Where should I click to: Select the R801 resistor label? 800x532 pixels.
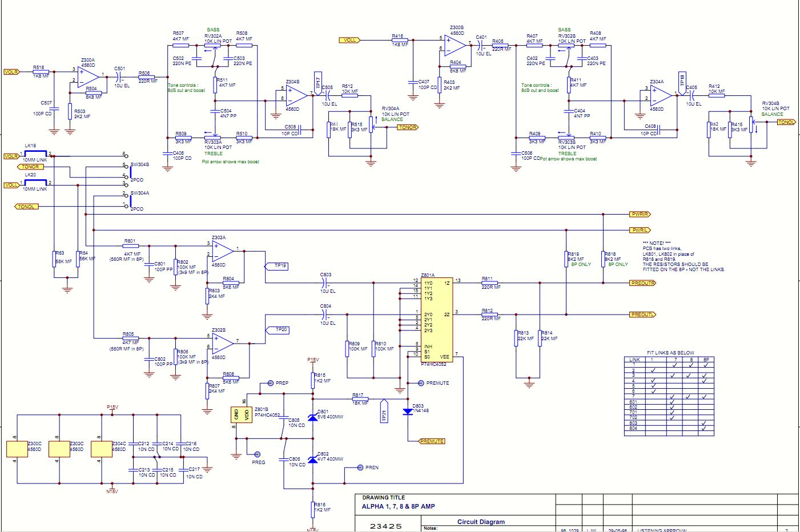coord(130,241)
